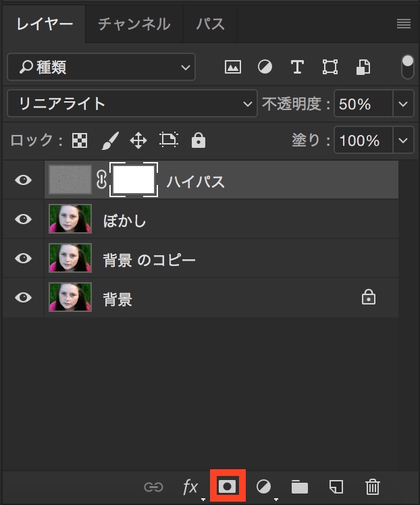
Task: Create a new layer
Action: pos(336,486)
